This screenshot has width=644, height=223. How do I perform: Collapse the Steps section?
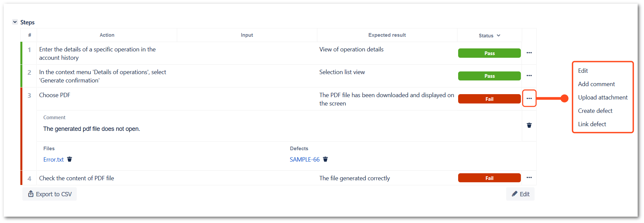tap(15, 22)
